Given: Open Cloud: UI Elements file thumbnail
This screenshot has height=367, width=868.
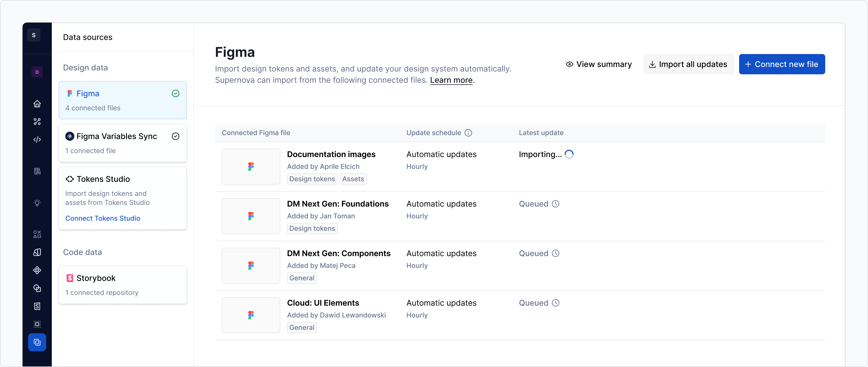Looking at the screenshot, I should [x=251, y=315].
